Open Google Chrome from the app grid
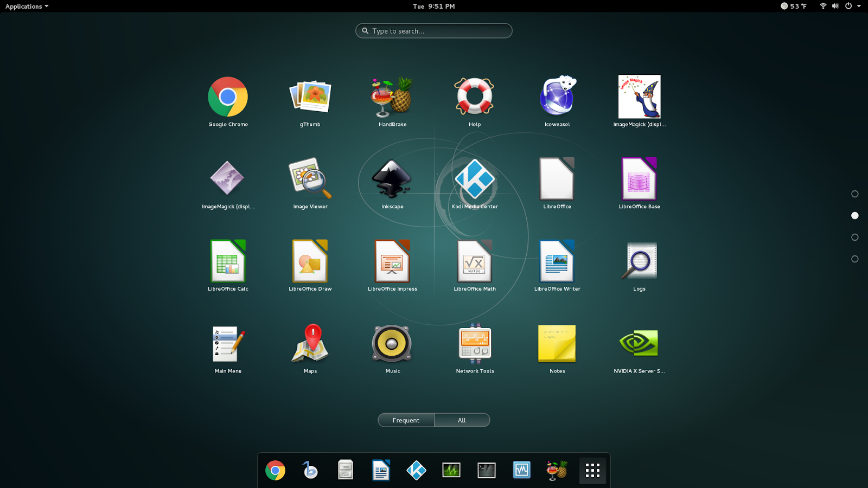Viewport: 868px width, 488px height. click(x=228, y=97)
